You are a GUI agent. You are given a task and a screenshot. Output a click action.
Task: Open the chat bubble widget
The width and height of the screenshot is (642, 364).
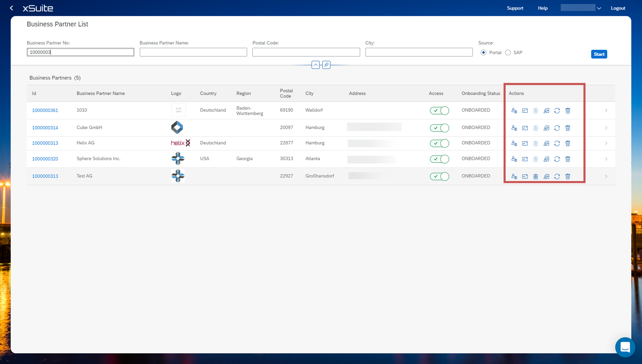[x=625, y=347]
